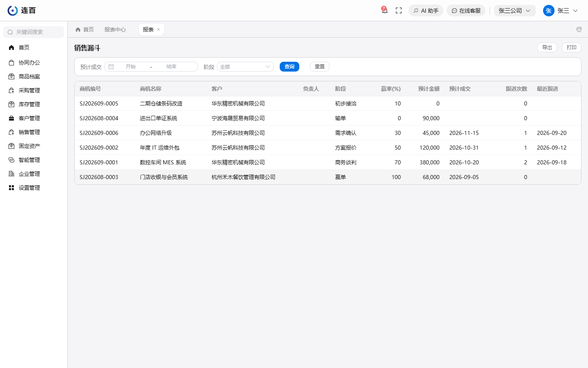The image size is (588, 368).
Task: Click the 固定资产 sidebar icon
Action: point(11,146)
